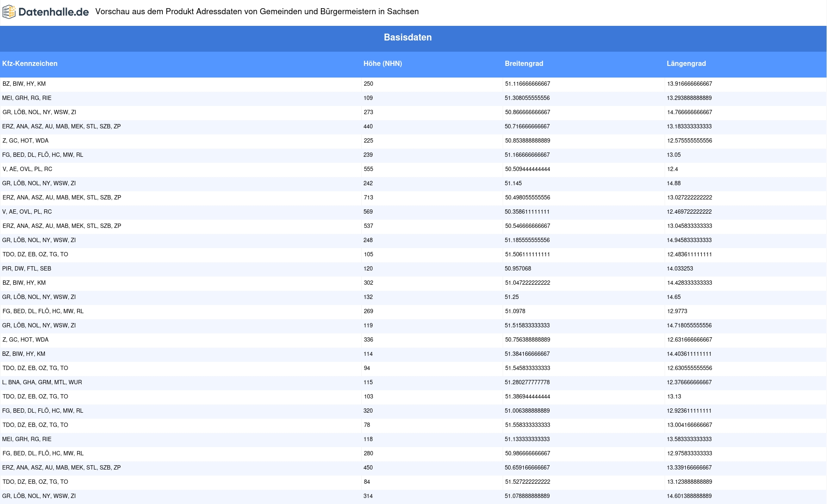Select elevation value 302
The width and height of the screenshot is (827, 504).
tap(368, 283)
